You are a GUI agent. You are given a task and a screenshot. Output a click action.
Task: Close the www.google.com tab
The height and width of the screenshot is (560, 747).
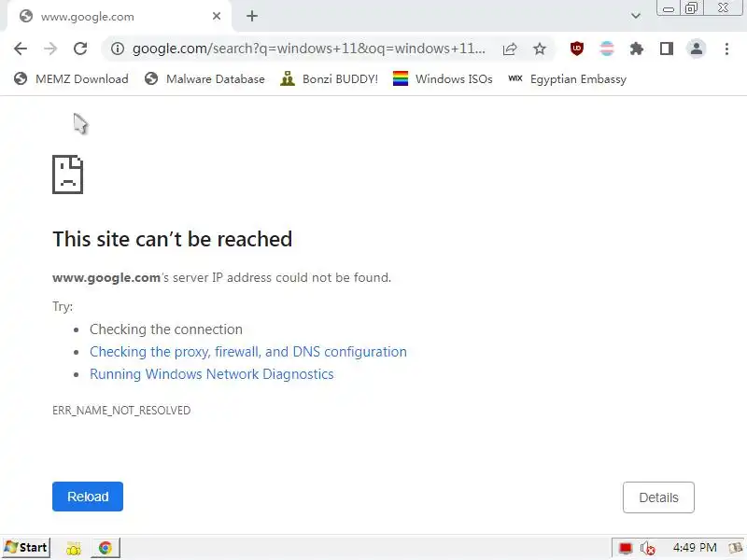217,16
